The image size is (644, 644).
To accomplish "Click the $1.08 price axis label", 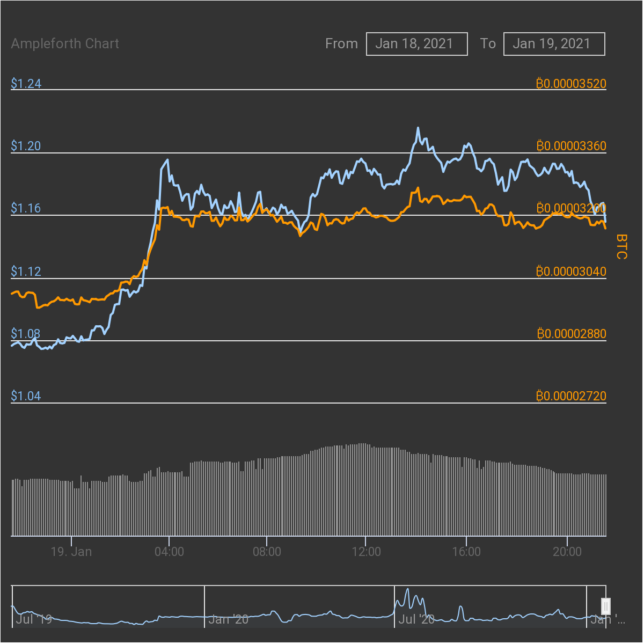I will [26, 334].
